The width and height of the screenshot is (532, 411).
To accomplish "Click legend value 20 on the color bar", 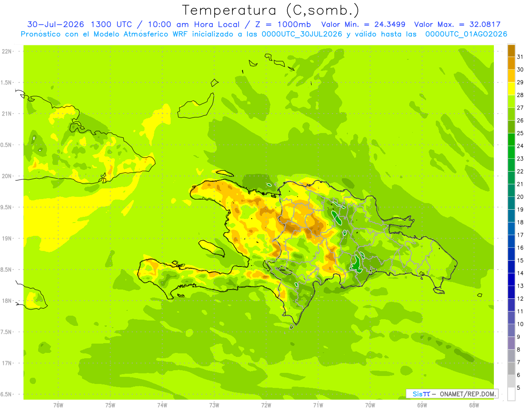I will [520, 197].
